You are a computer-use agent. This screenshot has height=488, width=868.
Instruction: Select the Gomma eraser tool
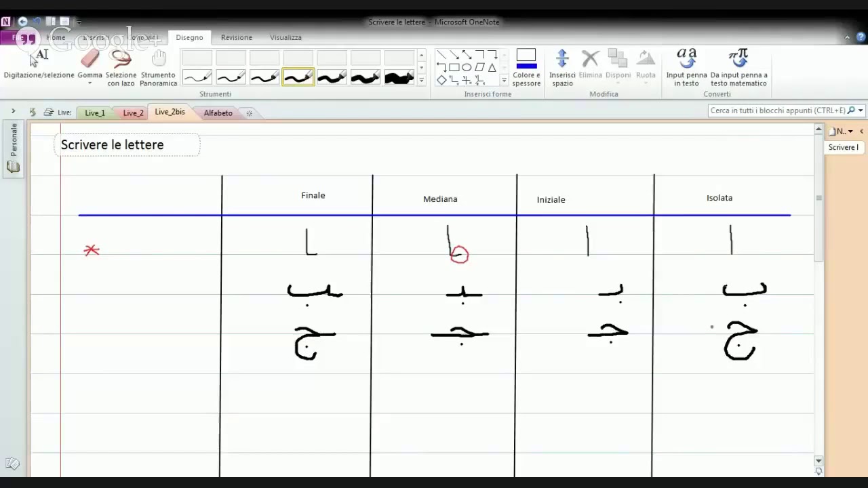click(x=90, y=62)
